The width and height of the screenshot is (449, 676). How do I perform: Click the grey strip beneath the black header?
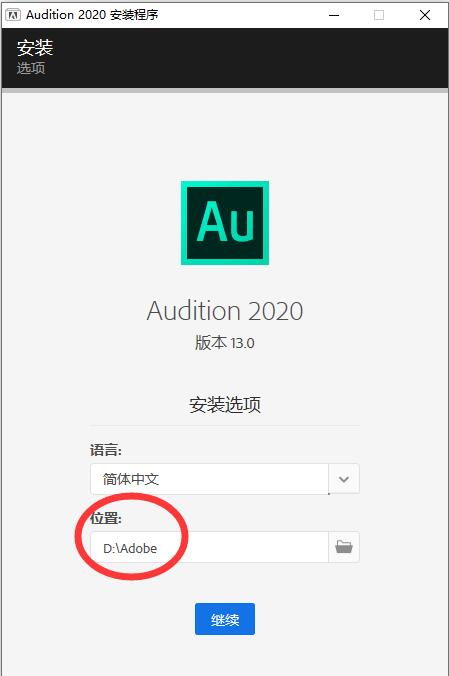point(225,91)
